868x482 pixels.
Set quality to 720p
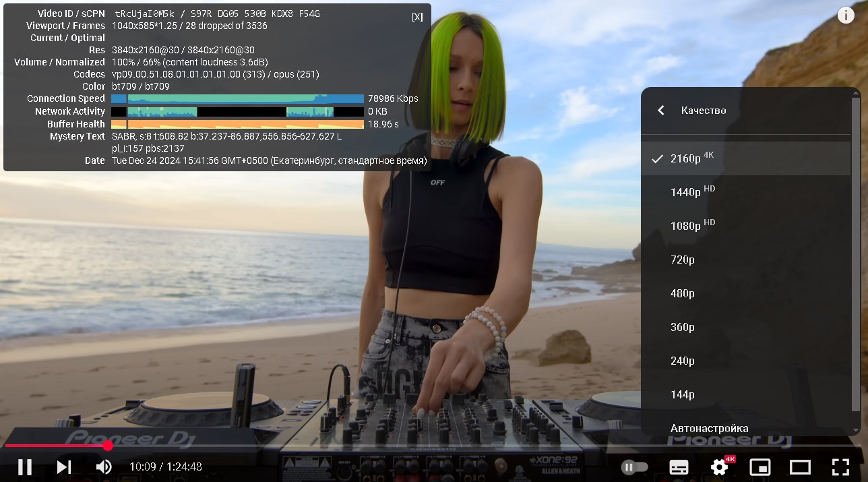(745, 260)
